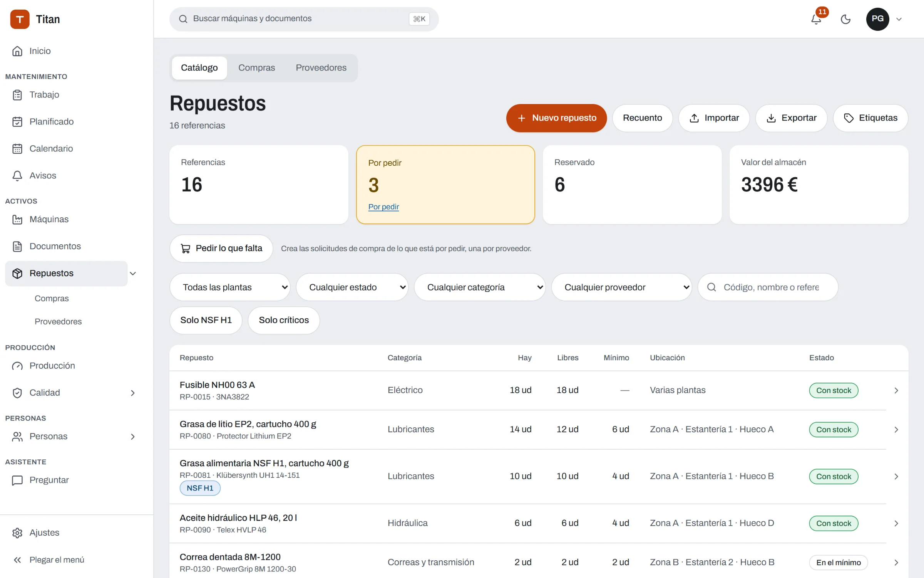Toggle the Solo críticos filter
The width and height of the screenshot is (924, 578).
(284, 320)
